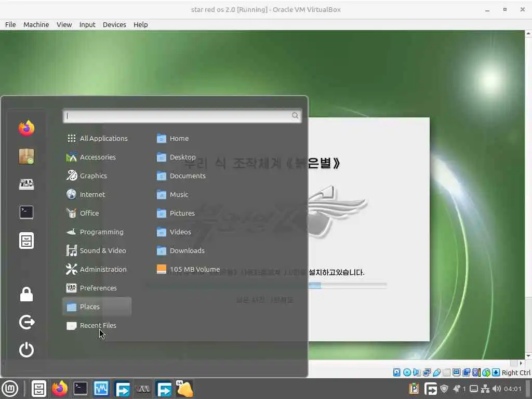Open the volume control in the system tray
The image size is (532, 399).
496,389
